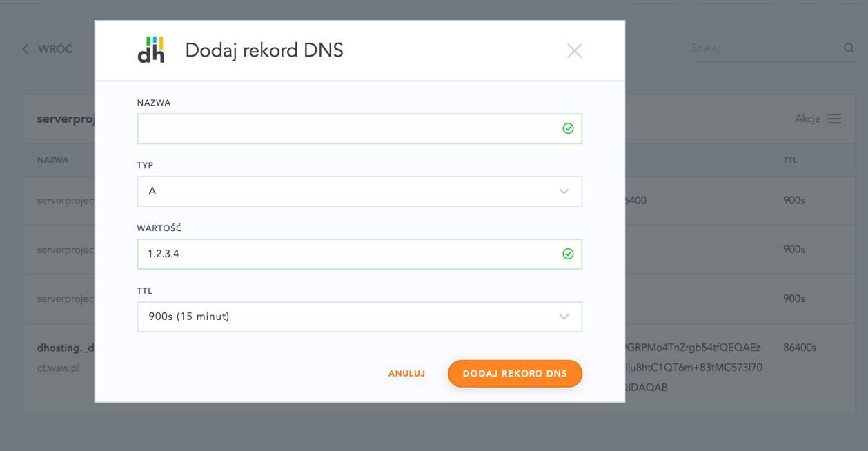Expand the Typ dropdown chevron

[564, 191]
